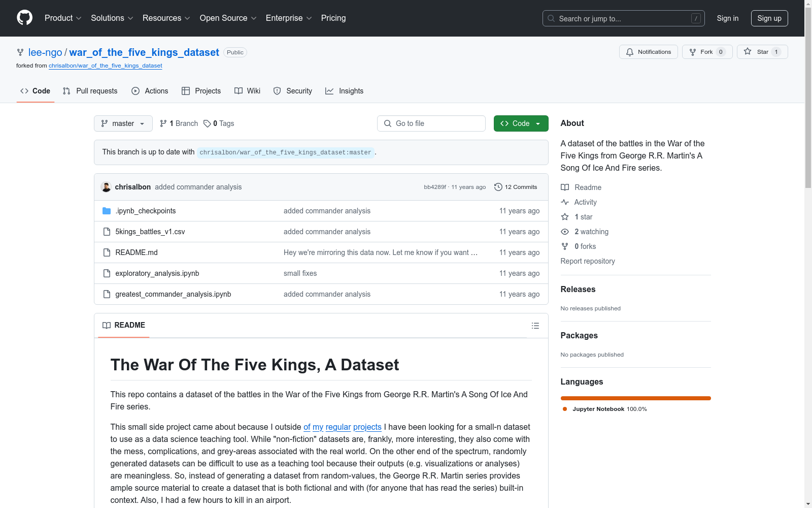The height and width of the screenshot is (508, 812).
Task: Click the commit history clock icon
Action: (x=498, y=187)
